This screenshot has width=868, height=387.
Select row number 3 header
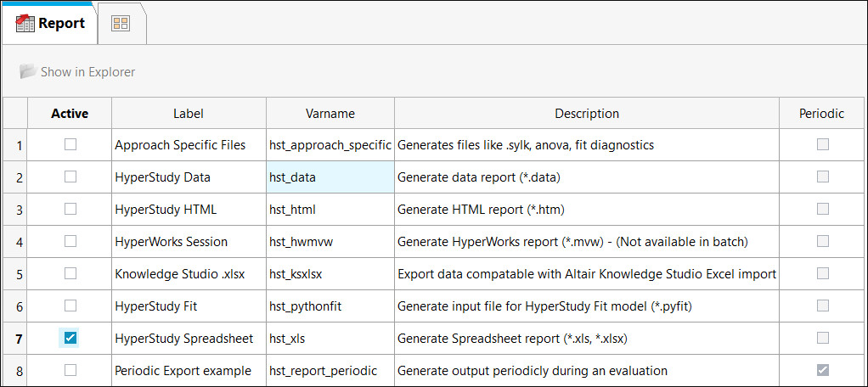click(15, 210)
